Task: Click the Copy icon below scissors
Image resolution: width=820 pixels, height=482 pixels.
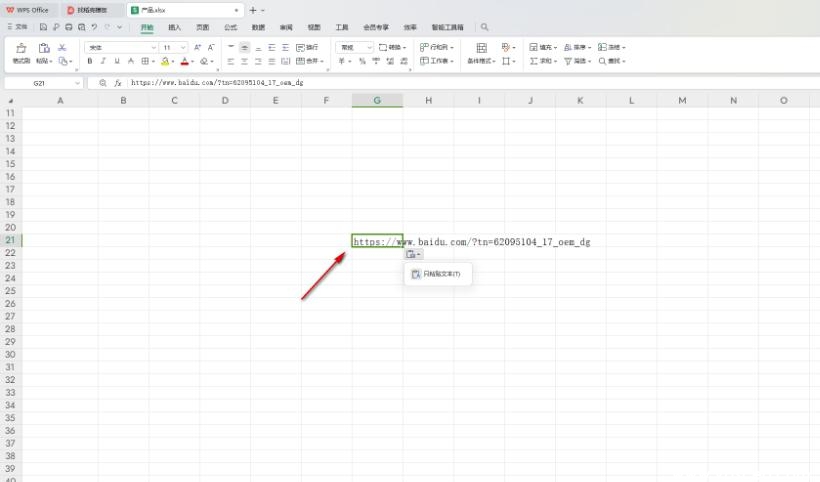Action: click(63, 61)
